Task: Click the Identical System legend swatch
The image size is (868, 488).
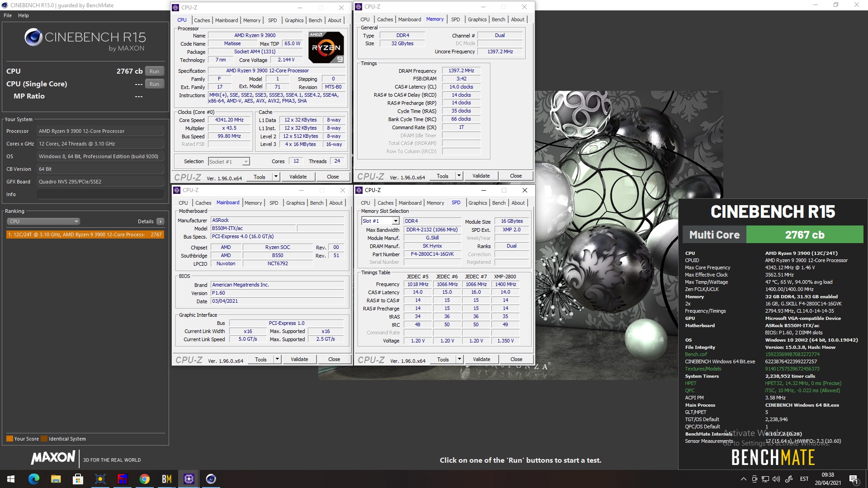Action: click(44, 439)
